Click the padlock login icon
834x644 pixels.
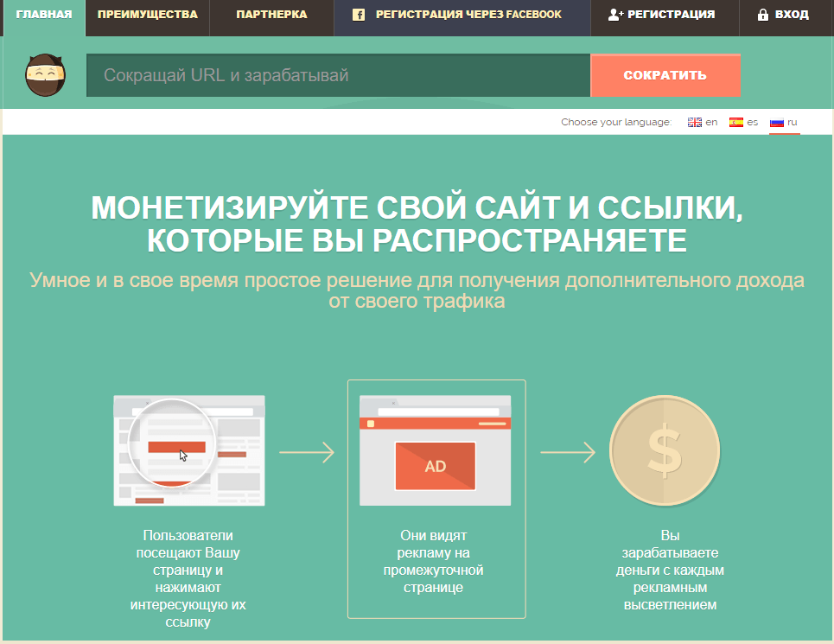click(x=763, y=15)
